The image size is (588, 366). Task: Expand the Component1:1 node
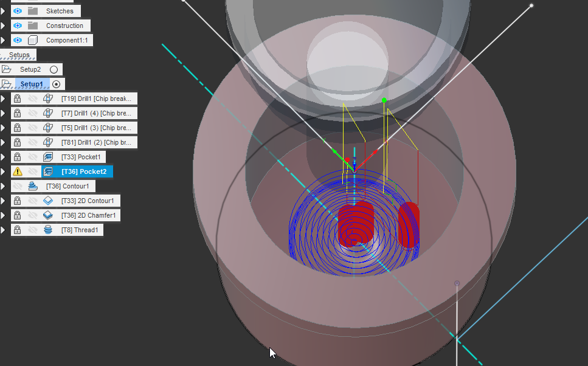4,40
